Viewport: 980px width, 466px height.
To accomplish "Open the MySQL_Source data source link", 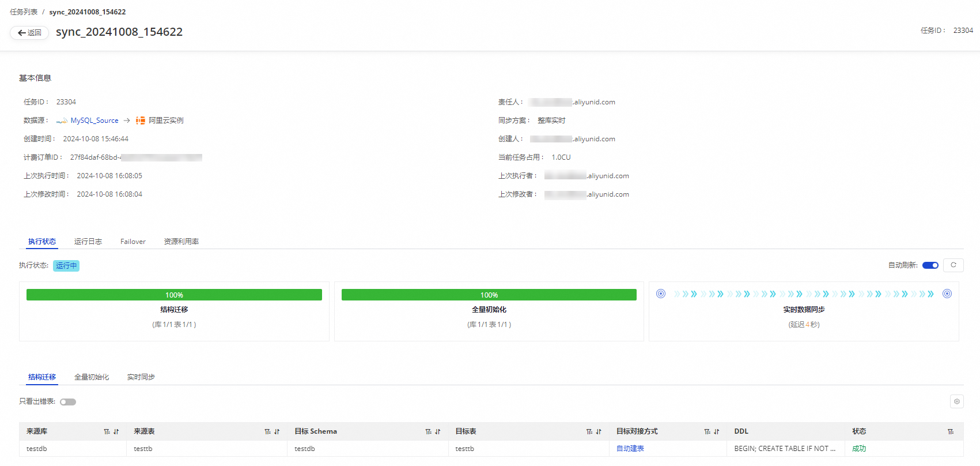I will click(x=94, y=121).
